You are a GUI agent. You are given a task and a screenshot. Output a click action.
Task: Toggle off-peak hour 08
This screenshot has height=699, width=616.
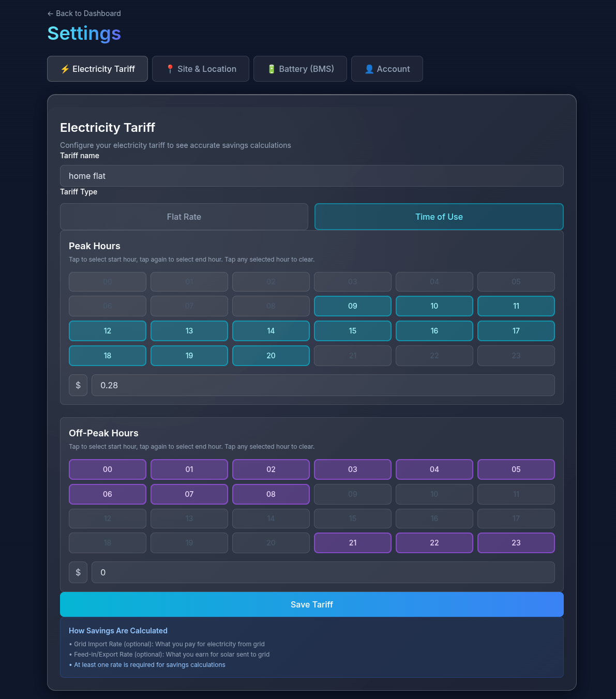271,494
